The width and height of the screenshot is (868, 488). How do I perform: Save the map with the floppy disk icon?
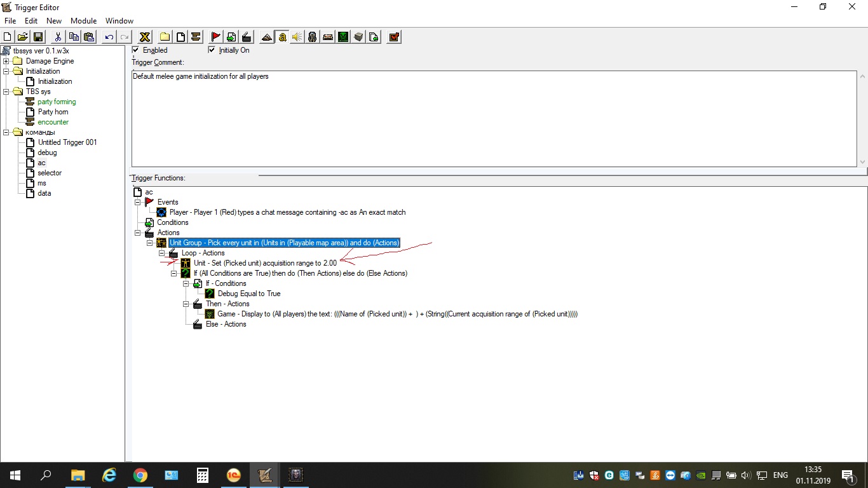tap(38, 37)
